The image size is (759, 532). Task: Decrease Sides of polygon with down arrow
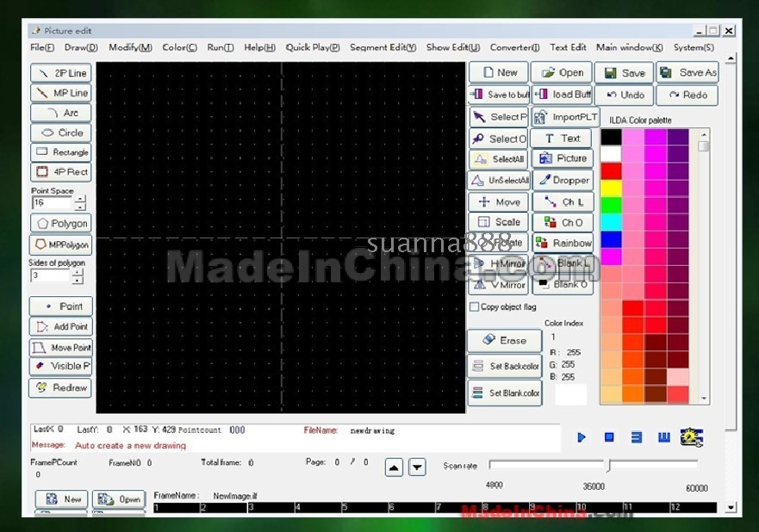(78, 280)
